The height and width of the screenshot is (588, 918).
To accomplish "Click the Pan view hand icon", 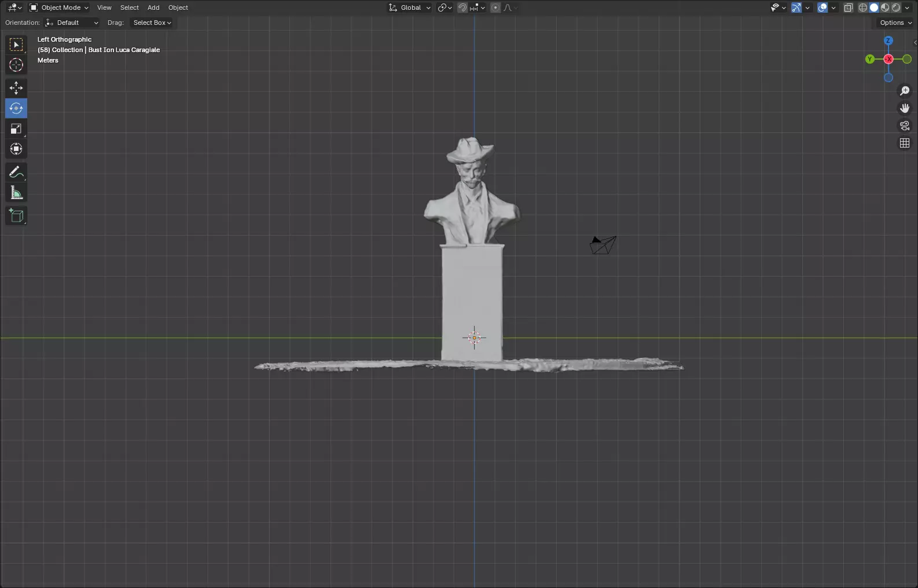I will tap(905, 108).
